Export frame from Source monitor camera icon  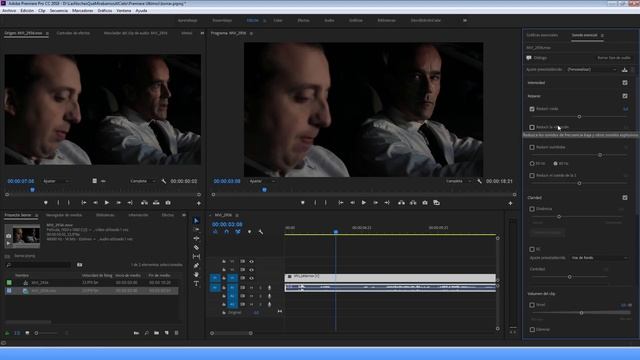pos(168,203)
